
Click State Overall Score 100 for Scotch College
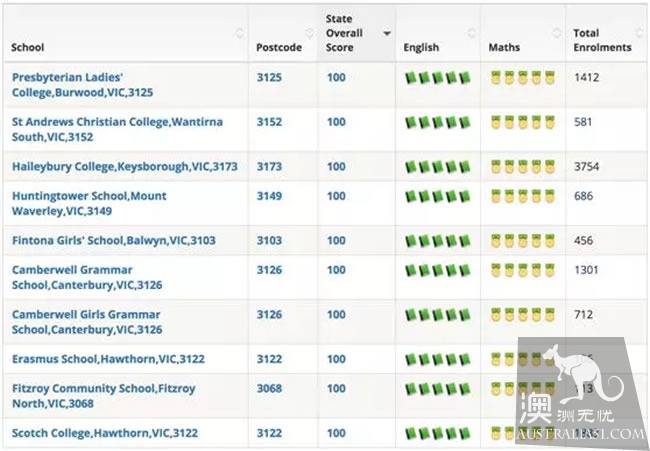pos(336,433)
